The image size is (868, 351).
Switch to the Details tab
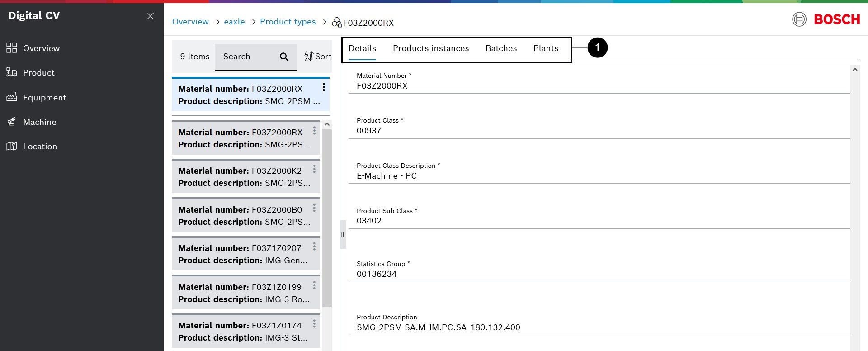click(362, 48)
